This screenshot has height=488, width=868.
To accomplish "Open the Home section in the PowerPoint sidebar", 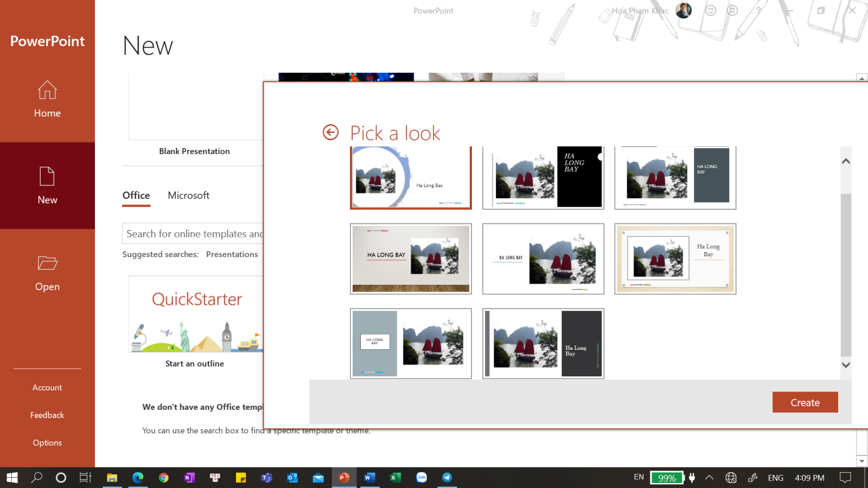I will [47, 100].
